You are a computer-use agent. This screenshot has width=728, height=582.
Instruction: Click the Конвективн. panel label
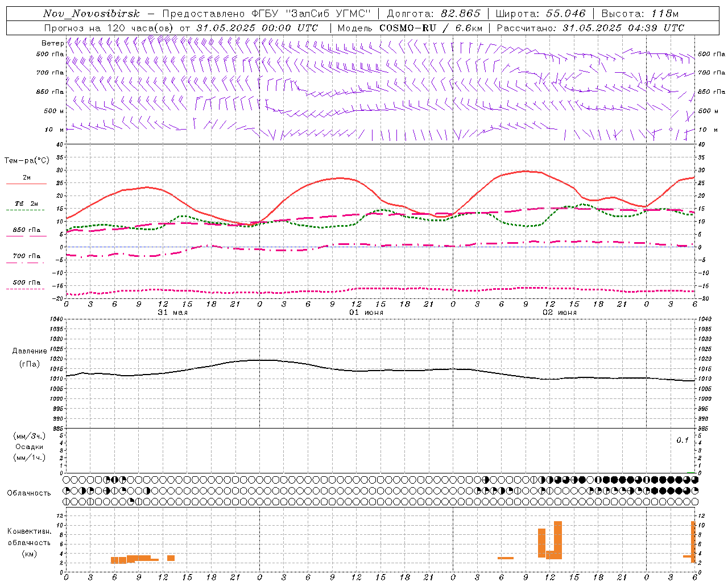(x=29, y=531)
